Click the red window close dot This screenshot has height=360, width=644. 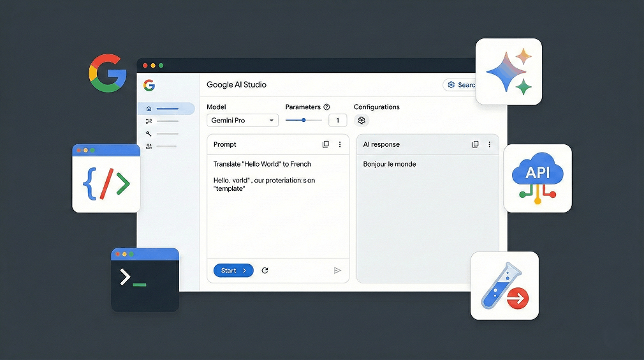pos(145,65)
